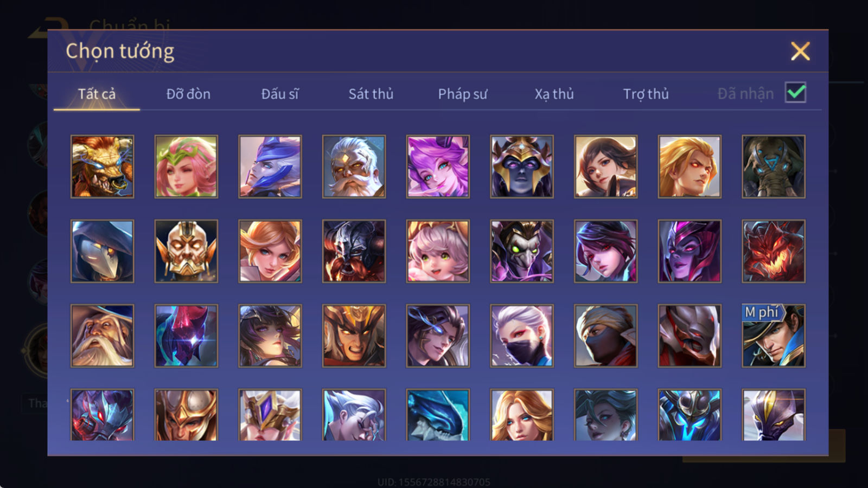Open the Đấu sĩ hero tab
The image size is (868, 488).
(280, 94)
